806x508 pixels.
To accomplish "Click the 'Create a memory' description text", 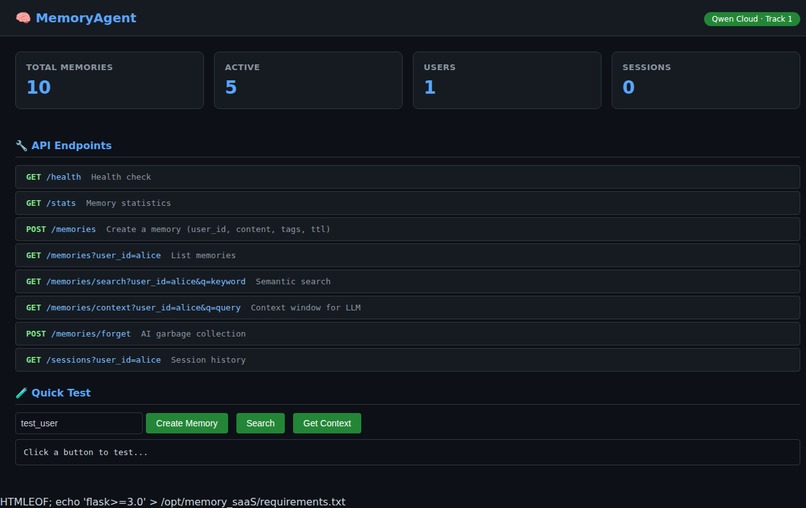I will point(218,229).
